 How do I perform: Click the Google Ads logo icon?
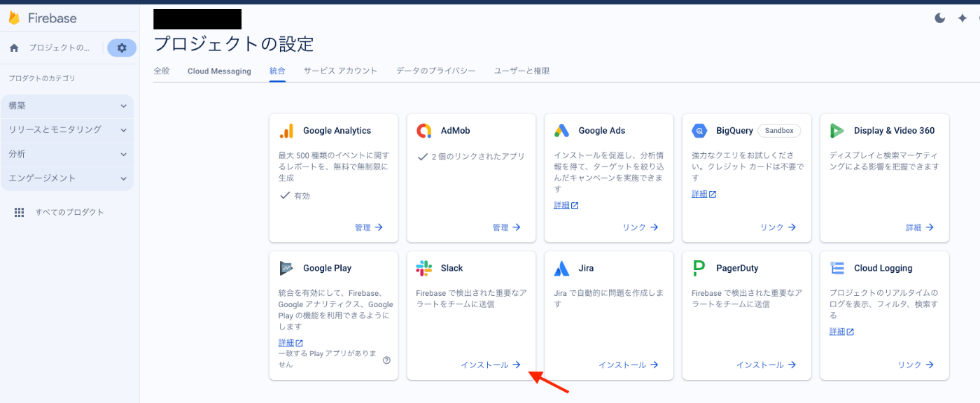[x=562, y=131]
